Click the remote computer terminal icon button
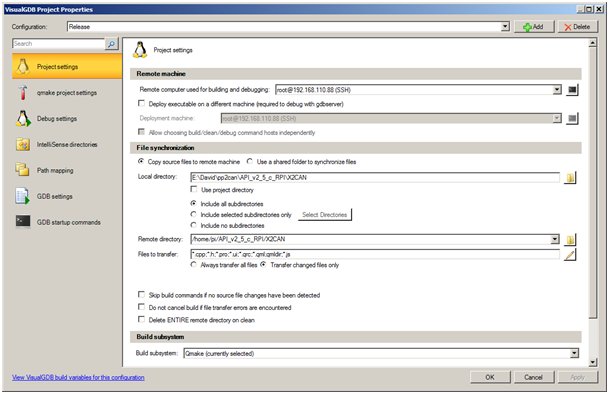 pos(572,90)
